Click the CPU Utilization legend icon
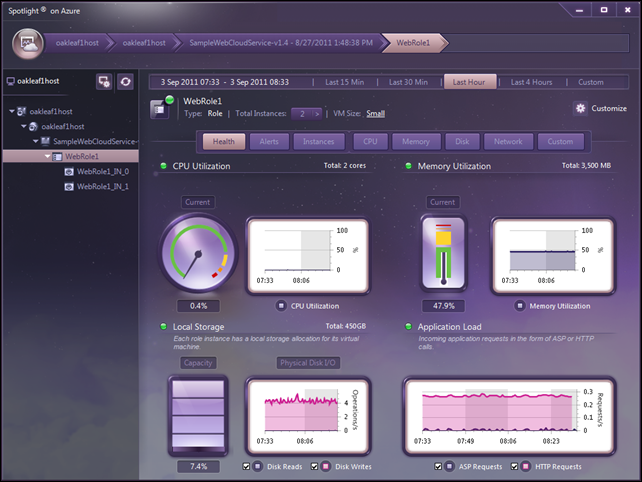The image size is (642, 482). (x=281, y=306)
